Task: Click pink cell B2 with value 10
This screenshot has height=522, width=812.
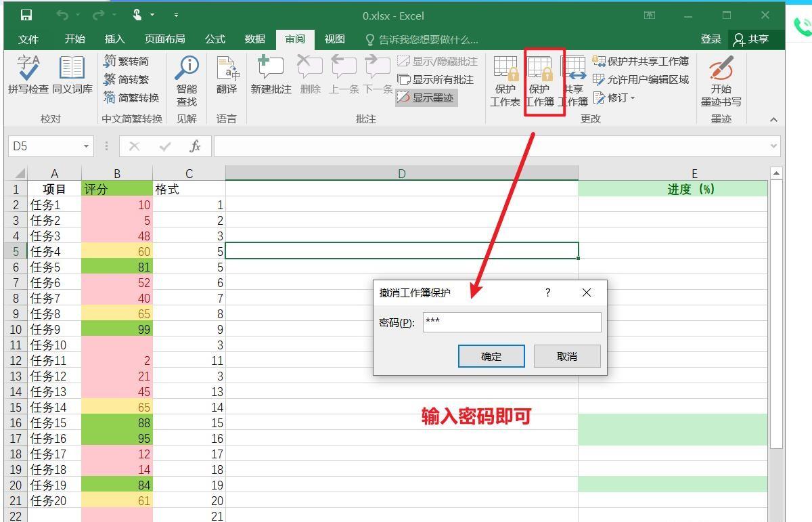Action: point(117,205)
